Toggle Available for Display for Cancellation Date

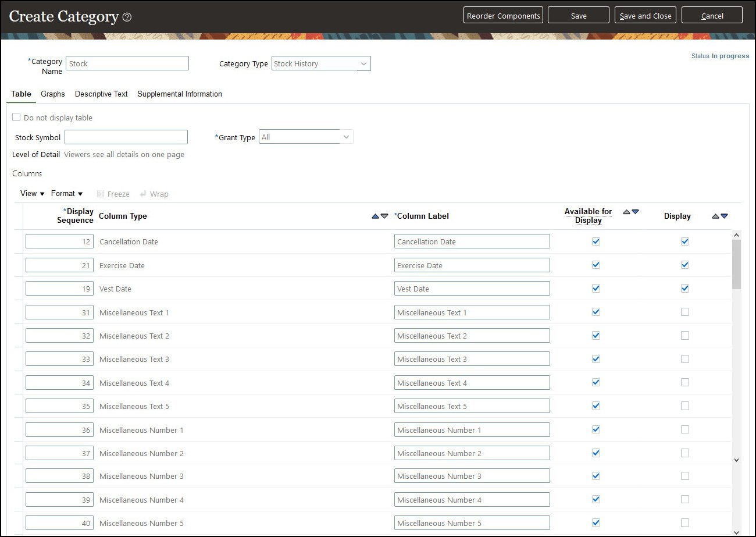(x=596, y=241)
